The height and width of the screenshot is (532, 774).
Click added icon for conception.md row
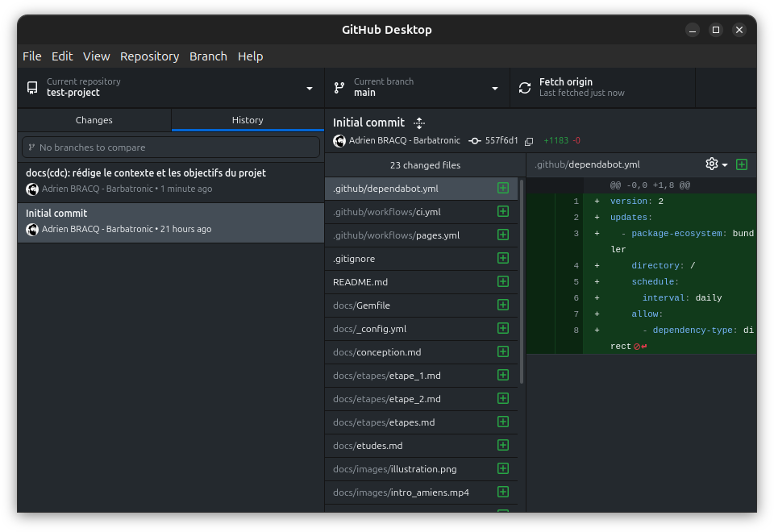click(x=503, y=351)
